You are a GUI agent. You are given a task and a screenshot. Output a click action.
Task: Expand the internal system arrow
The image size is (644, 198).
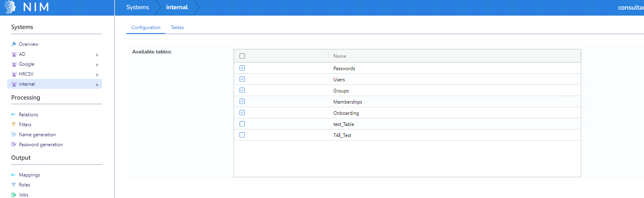tap(97, 84)
